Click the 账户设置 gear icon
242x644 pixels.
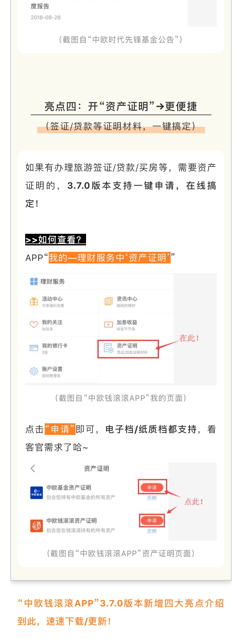pyautogui.click(x=34, y=371)
